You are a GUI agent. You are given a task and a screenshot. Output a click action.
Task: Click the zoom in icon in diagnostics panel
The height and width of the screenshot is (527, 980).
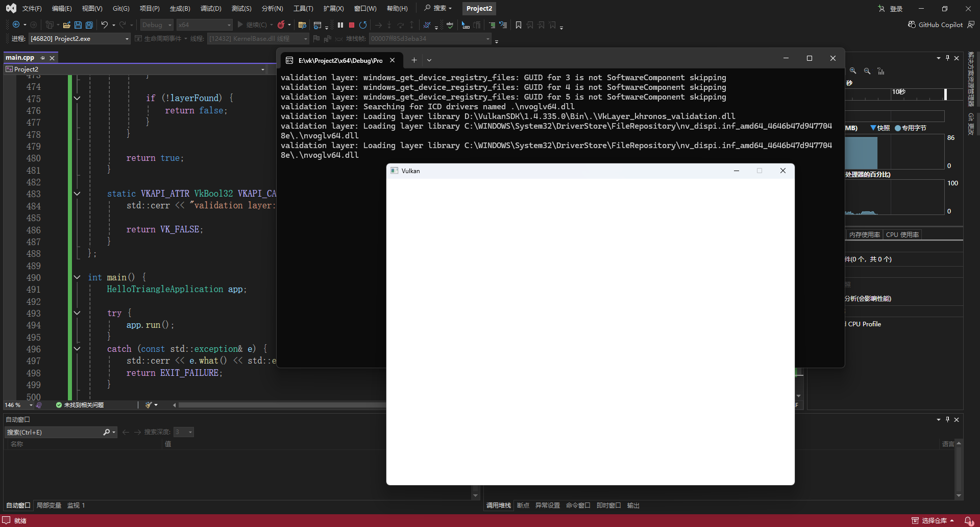853,71
